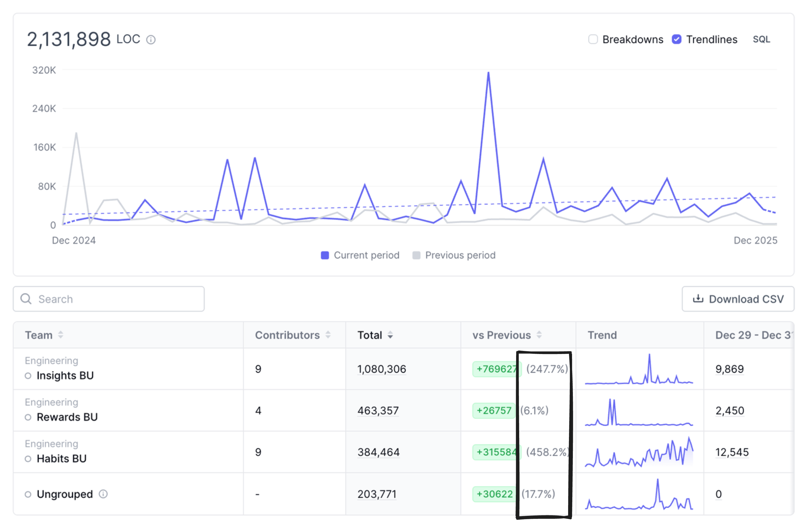Sort by Total column arrow
The image size is (808, 532).
(x=390, y=335)
